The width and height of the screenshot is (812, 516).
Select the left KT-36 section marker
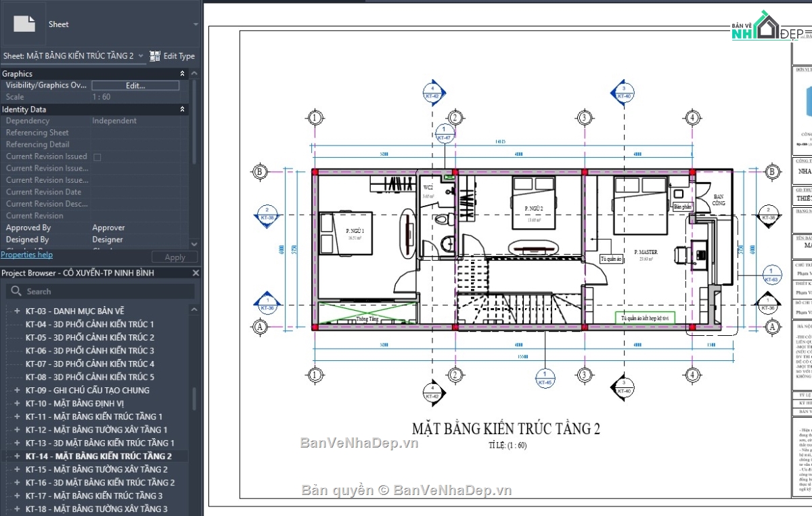267,304
